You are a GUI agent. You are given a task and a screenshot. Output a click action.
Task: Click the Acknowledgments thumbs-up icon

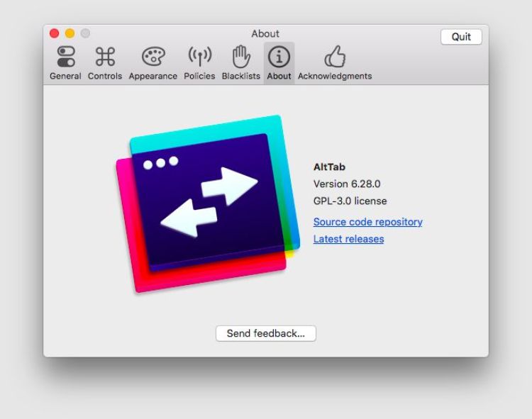(x=334, y=57)
